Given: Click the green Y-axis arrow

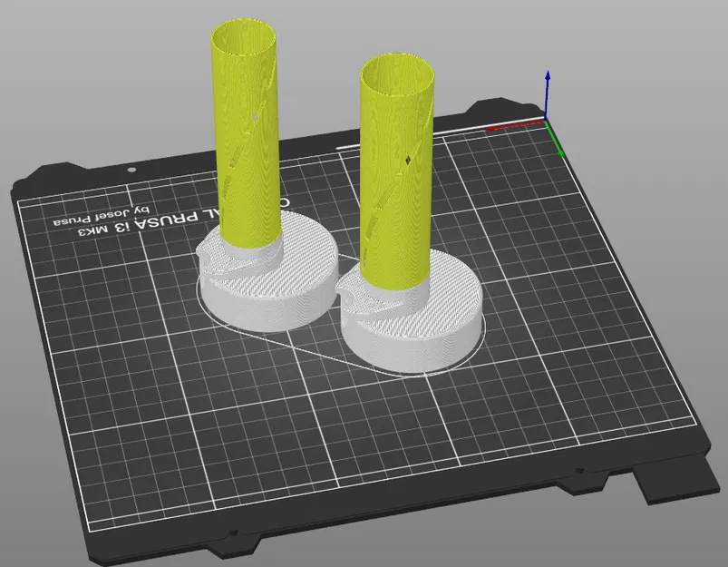Looking at the screenshot, I should click(555, 140).
